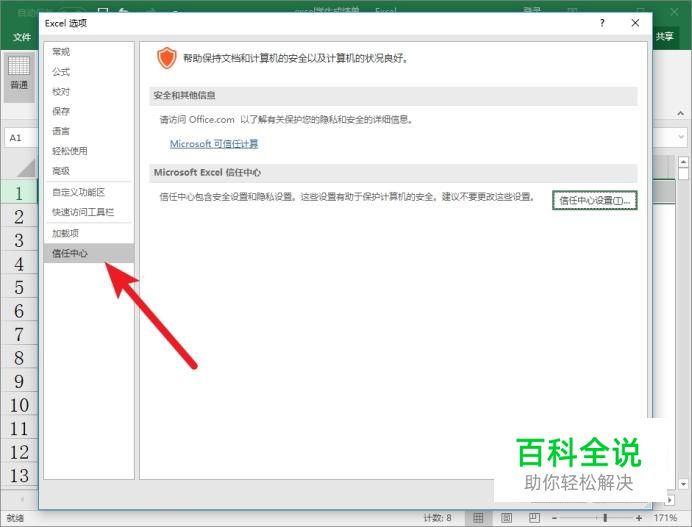Click the help question mark in dialog title
Screen dimensions: 692x527
602,23
